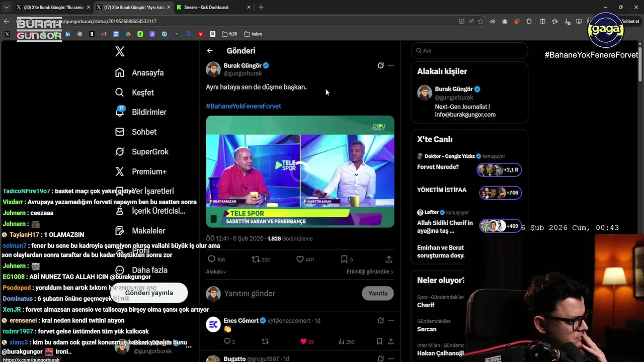Image resolution: width=644 pixels, height=362 pixels.
Task: Click Grok icon on Burak Güngör's post
Action: coord(381,65)
